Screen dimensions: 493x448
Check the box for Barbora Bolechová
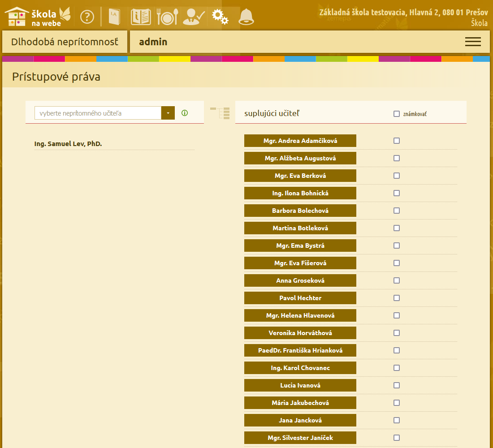tap(397, 210)
